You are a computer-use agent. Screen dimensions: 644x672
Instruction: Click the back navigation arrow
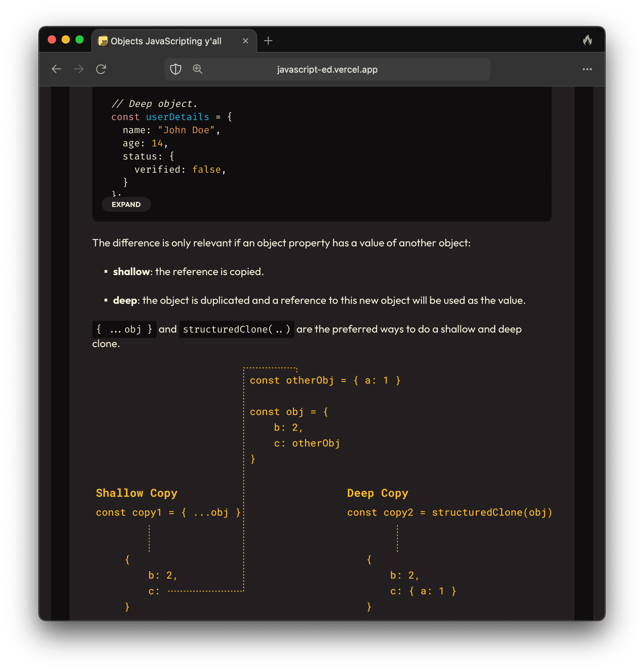point(56,69)
